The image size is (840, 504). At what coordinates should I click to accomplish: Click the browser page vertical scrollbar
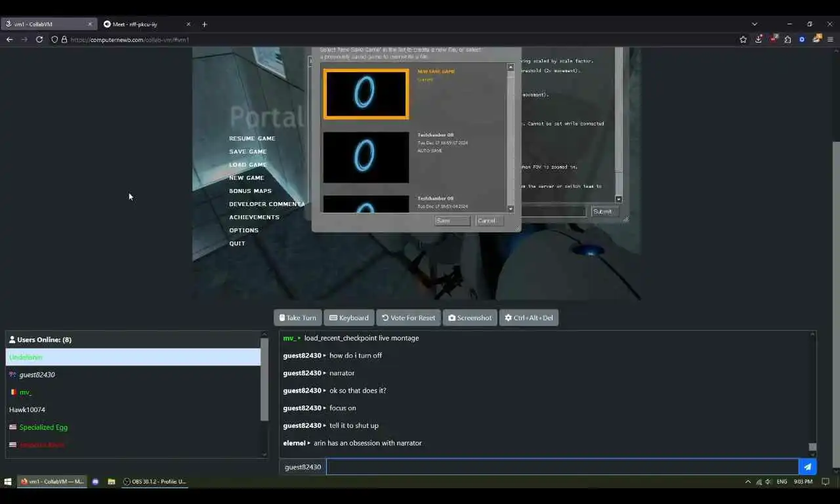pos(835,305)
